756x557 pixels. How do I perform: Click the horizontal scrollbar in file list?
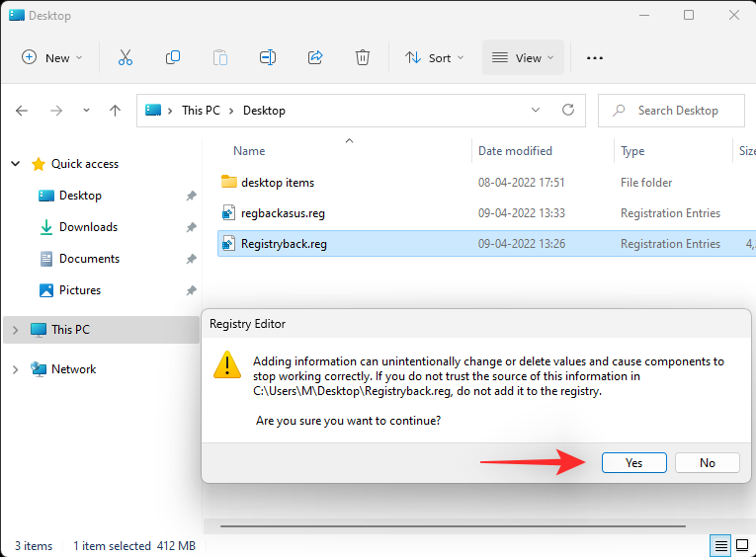click(453, 526)
